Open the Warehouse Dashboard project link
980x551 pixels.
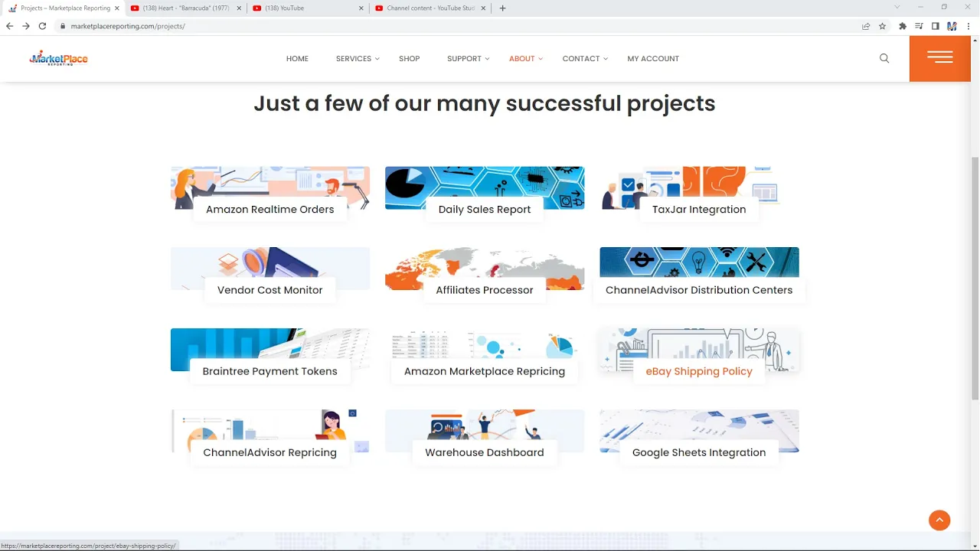click(x=485, y=452)
